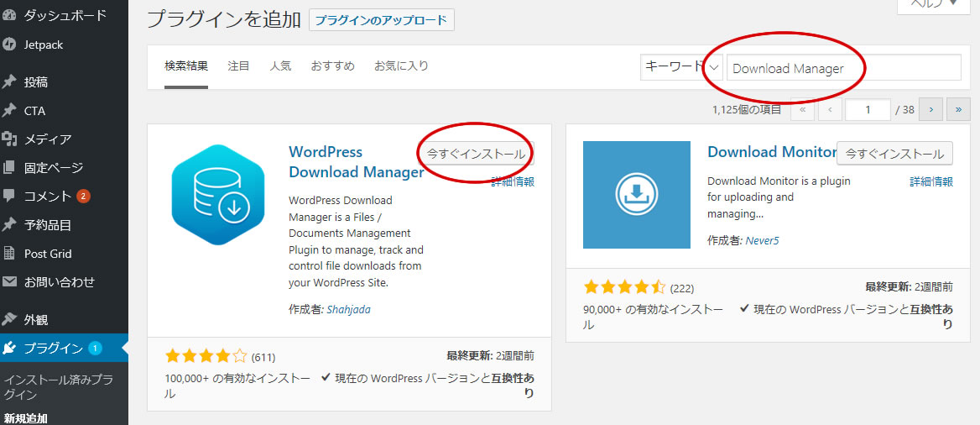This screenshot has height=425, width=980.
Task: Select 新規追加 submenu item
Action: point(26,417)
